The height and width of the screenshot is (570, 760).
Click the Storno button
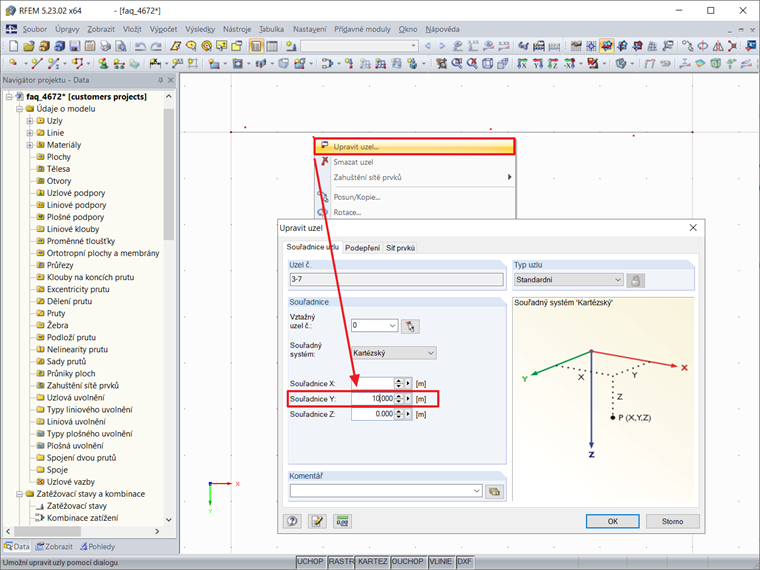(x=672, y=521)
